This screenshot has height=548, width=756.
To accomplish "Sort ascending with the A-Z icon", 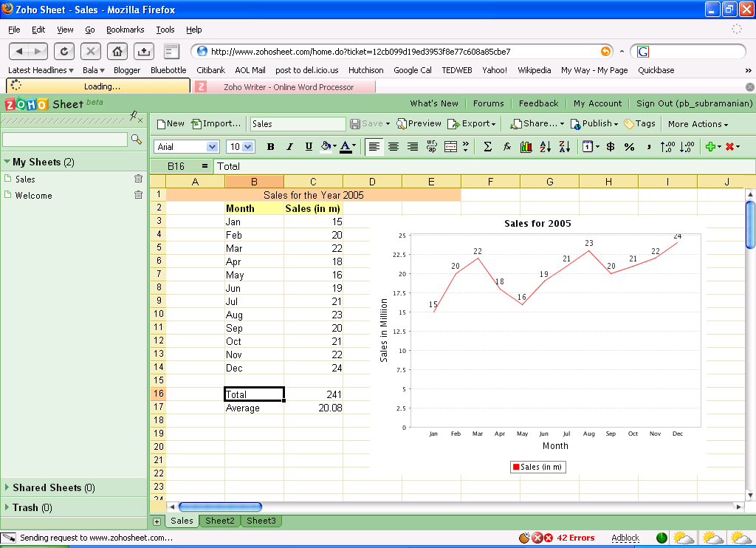I will click(x=545, y=146).
